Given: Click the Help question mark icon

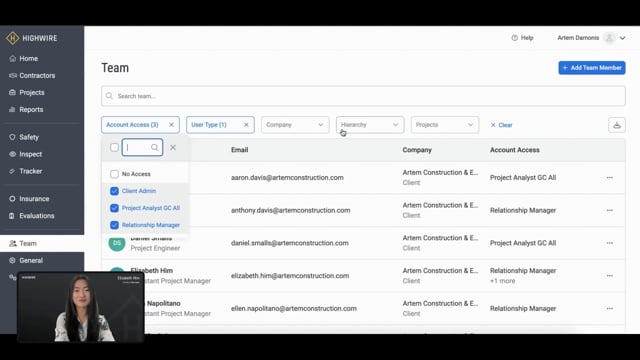Looking at the screenshot, I should [x=515, y=38].
